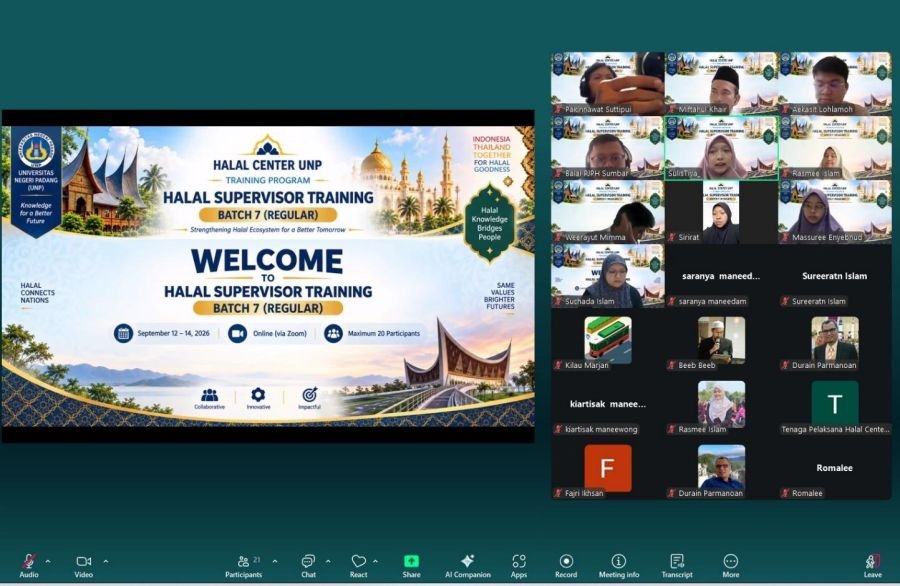Click the muted mic icon on Sureeratn Islam
Screen dimensions: 900x586
785,301
